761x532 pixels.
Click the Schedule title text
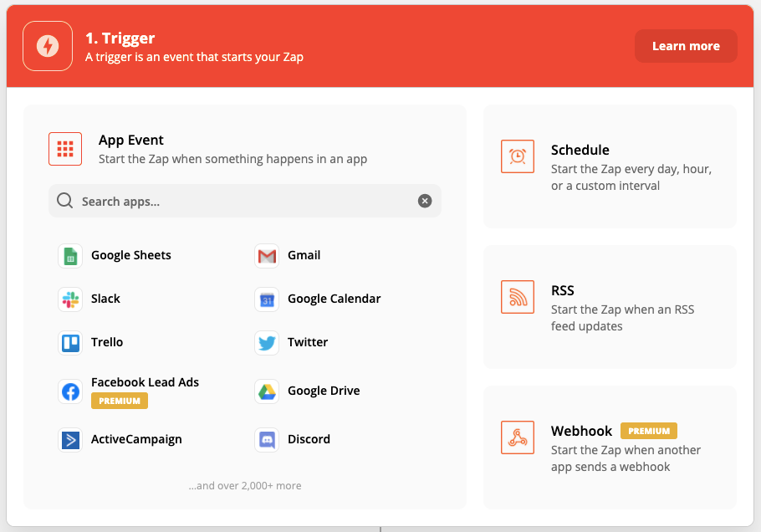click(x=580, y=151)
